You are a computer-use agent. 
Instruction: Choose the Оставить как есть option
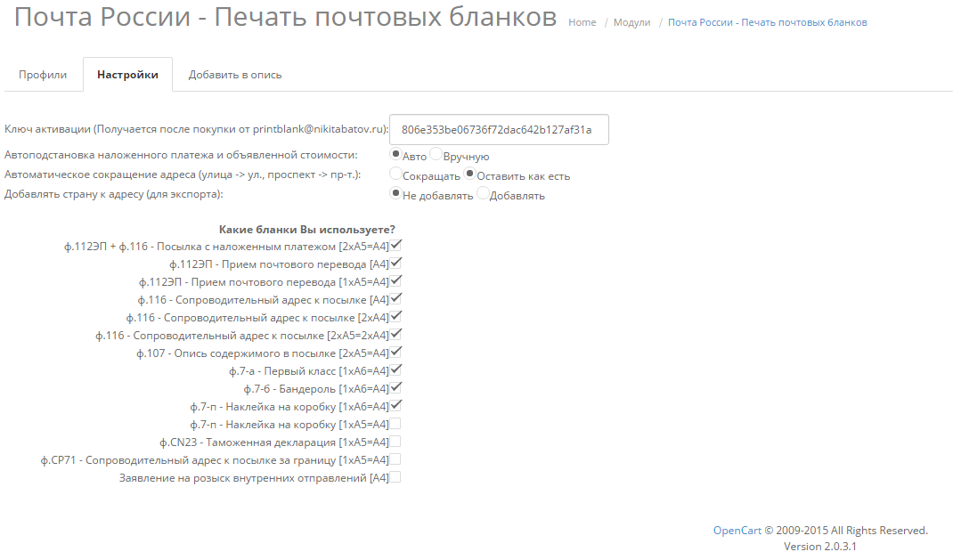coord(469,174)
